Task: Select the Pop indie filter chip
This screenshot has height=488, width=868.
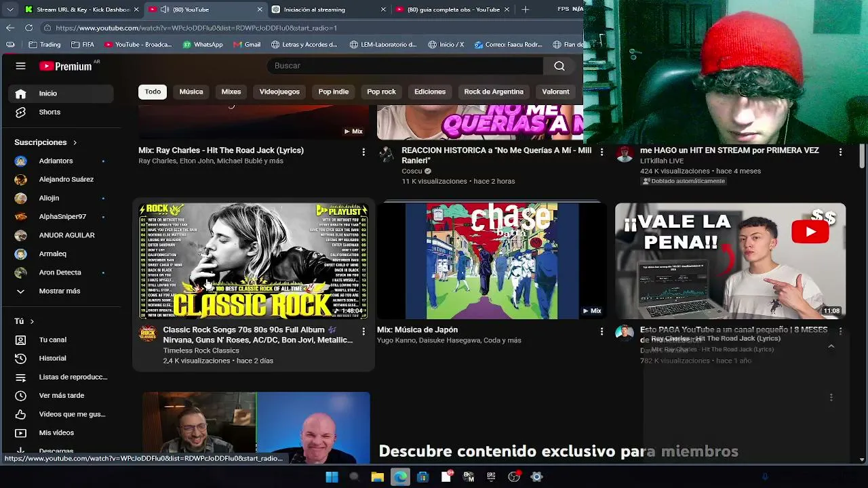Action: coord(334,91)
